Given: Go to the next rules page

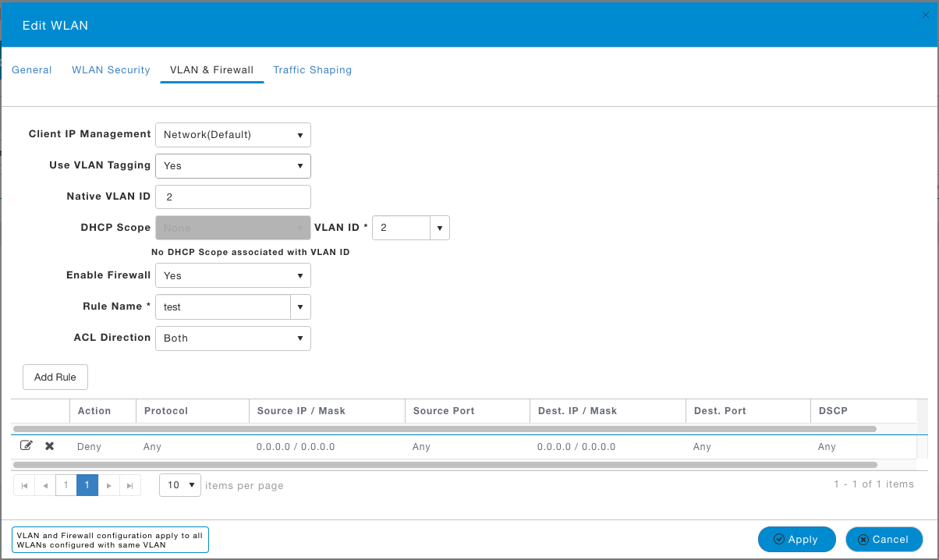Looking at the screenshot, I should click(108, 484).
